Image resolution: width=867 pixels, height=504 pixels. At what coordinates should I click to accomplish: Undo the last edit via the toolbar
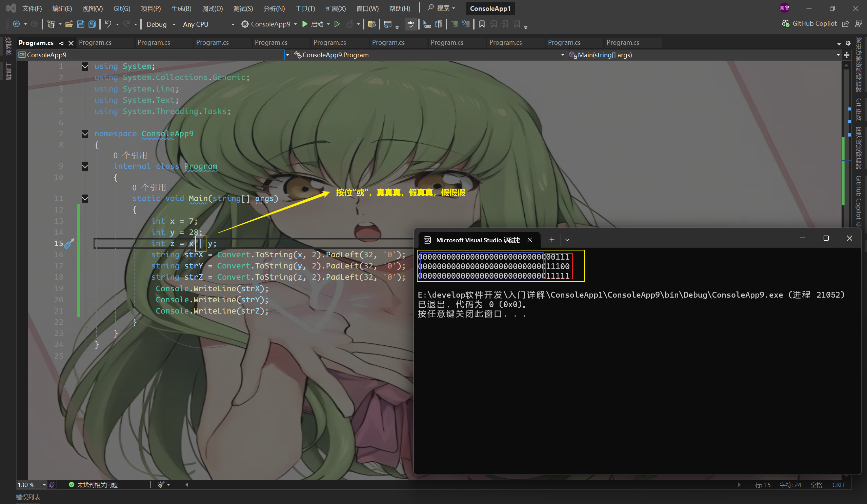point(108,24)
